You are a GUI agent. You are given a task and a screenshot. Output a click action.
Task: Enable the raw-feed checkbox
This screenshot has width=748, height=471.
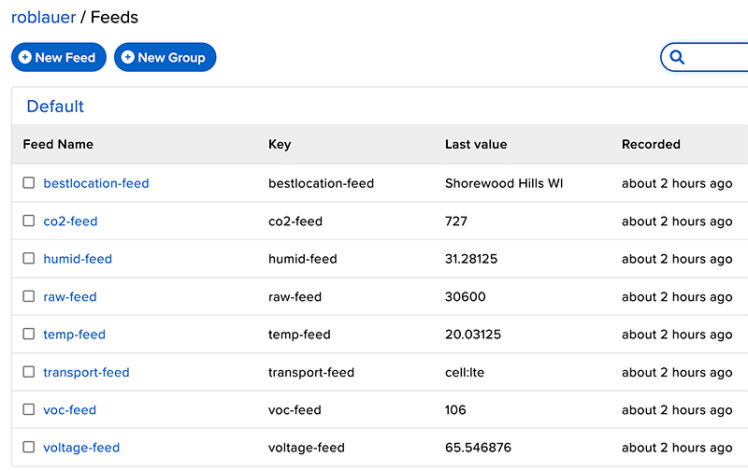pos(29,297)
